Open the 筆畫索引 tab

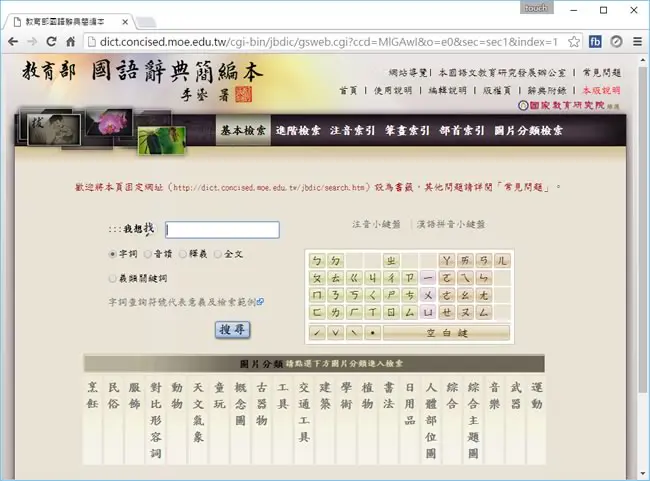pyautogui.click(x=407, y=130)
